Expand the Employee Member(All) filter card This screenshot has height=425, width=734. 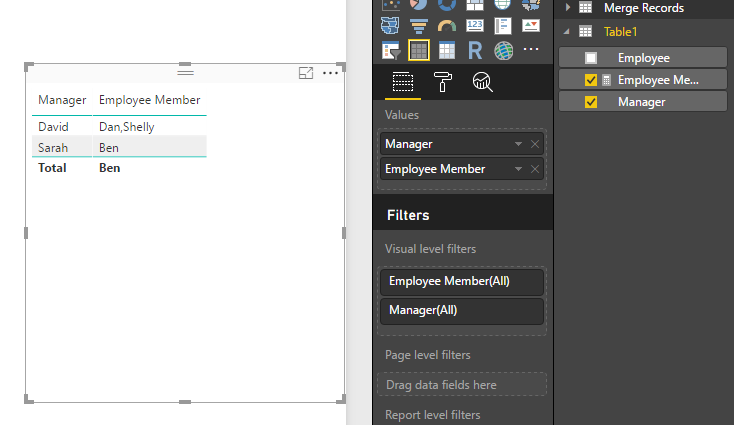pyautogui.click(x=462, y=281)
